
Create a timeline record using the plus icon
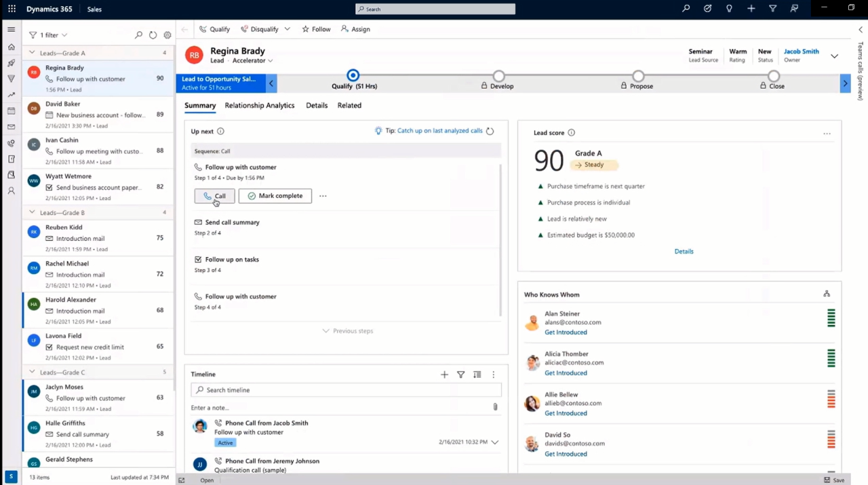(x=444, y=374)
